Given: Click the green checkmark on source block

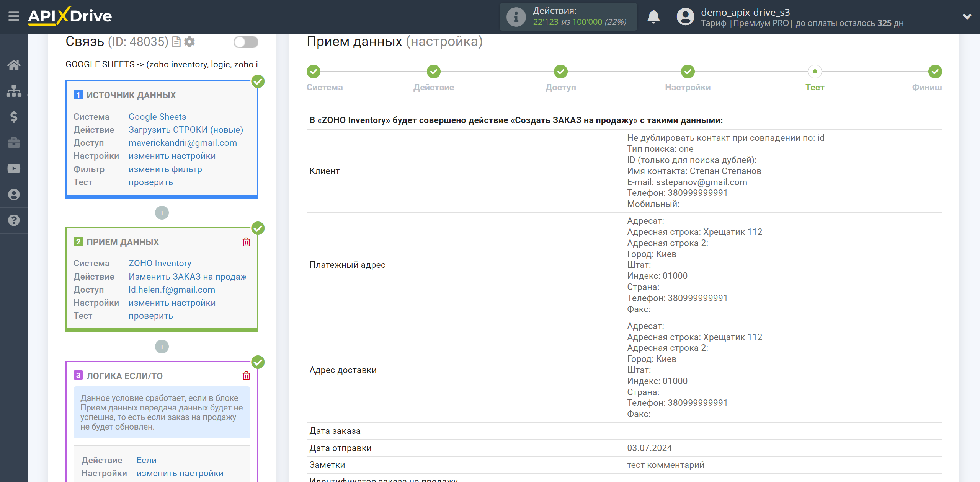Looking at the screenshot, I should coord(258,81).
